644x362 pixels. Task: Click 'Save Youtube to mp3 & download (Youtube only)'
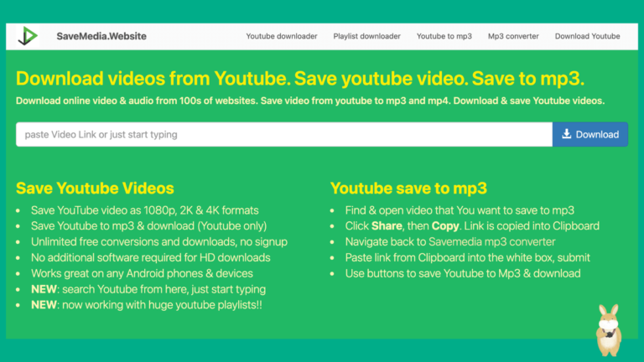[148, 226]
